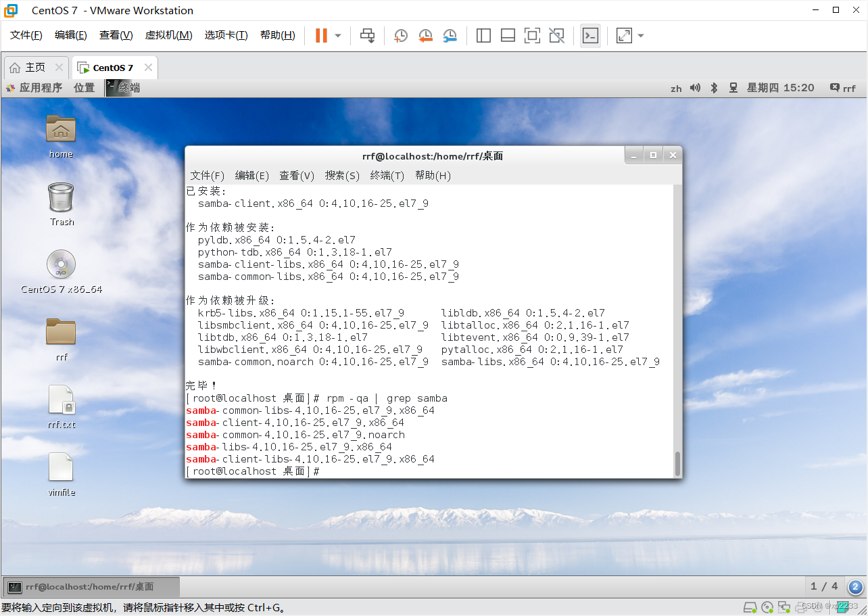Open the VMware 文件(F) menu
Image resolution: width=868 pixels, height=616 pixels.
point(26,35)
